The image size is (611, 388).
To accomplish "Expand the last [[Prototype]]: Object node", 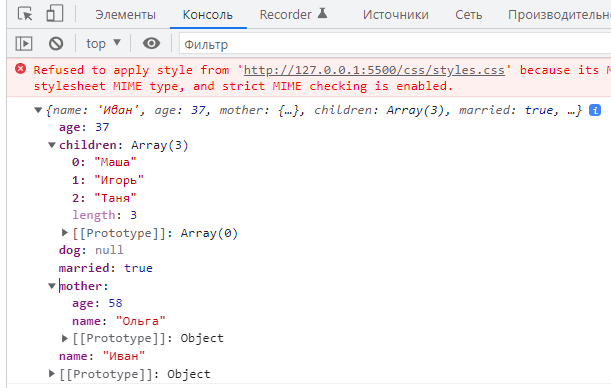I will pos(51,374).
